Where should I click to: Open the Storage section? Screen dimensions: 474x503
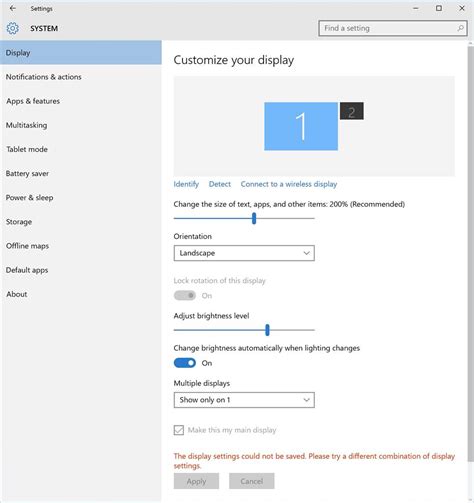81,222
